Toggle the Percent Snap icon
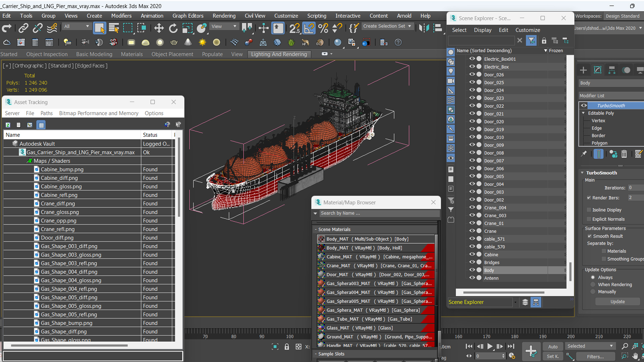644x362 pixels. click(323, 28)
